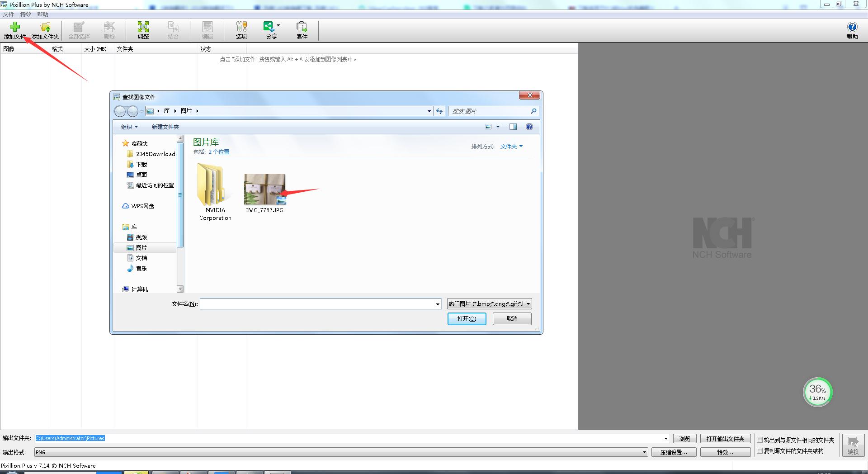Toggle the preview pane icon in dialog
This screenshot has height=474, width=868.
(x=513, y=127)
